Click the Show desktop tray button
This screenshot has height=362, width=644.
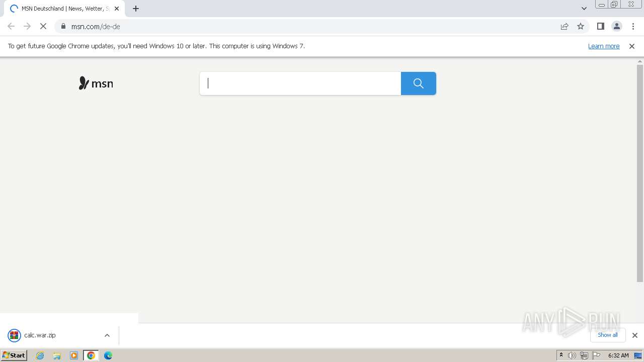coord(638,355)
